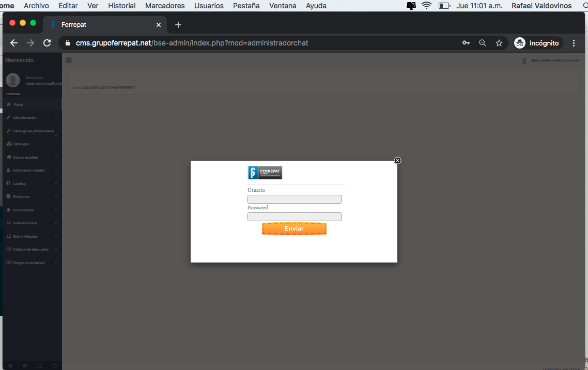Bookmark this page with the star icon
The height and width of the screenshot is (370, 588).
pos(499,43)
